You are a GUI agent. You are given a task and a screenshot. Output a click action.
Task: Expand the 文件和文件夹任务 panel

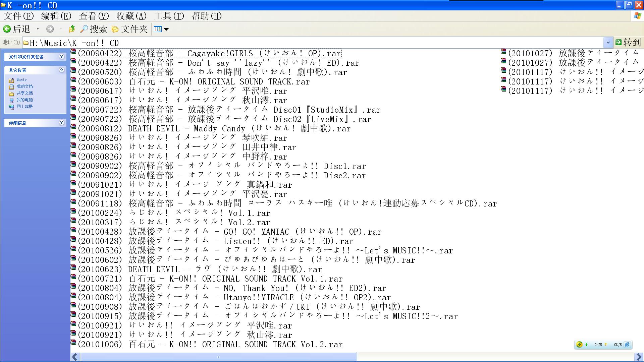pos(61,57)
